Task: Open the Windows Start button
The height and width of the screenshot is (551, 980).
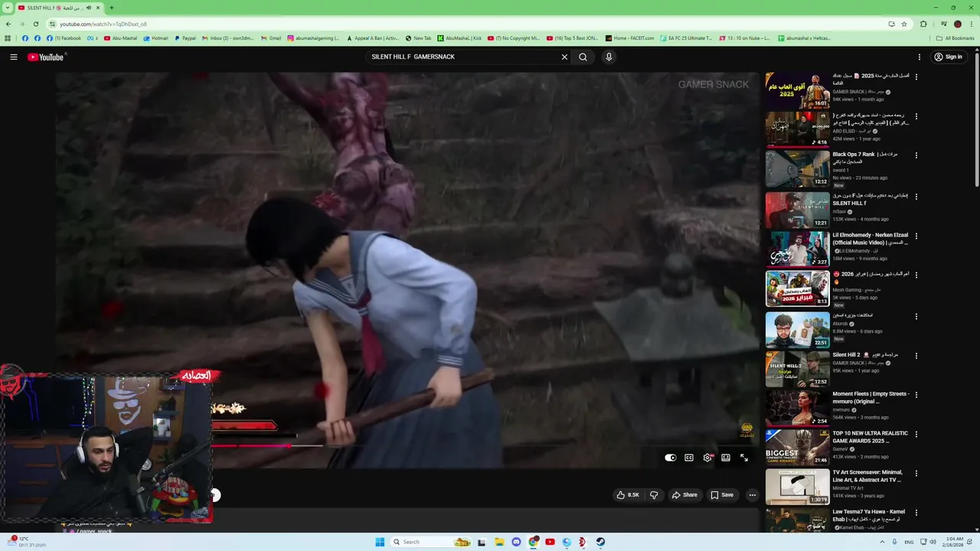Action: click(380, 542)
